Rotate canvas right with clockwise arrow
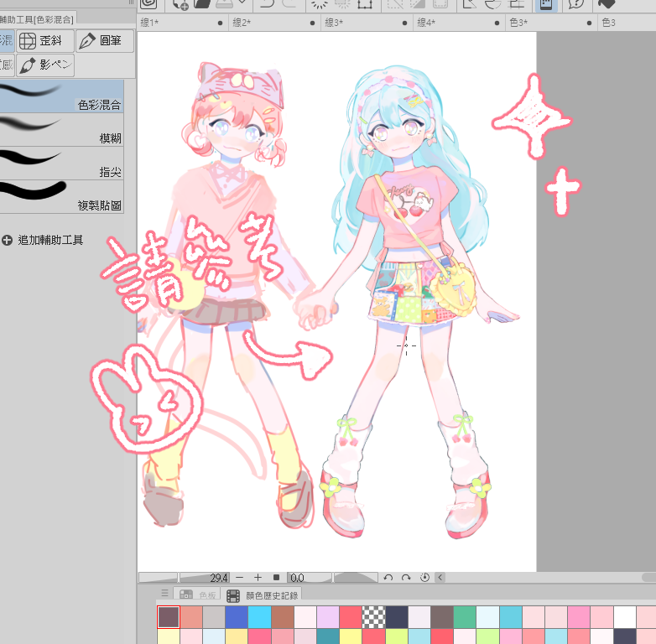Image resolution: width=656 pixels, height=644 pixels. pyautogui.click(x=406, y=578)
